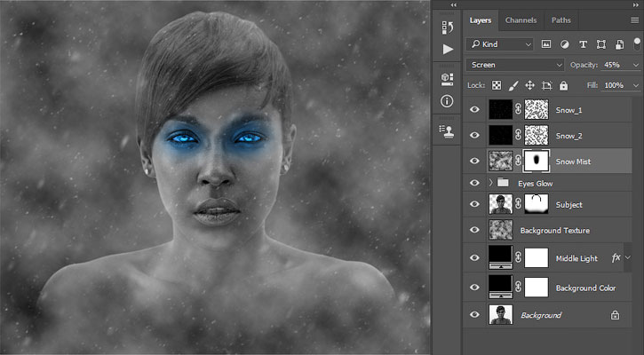Open the History panel icon
Image resolution: width=644 pixels, height=355 pixels.
tap(448, 28)
